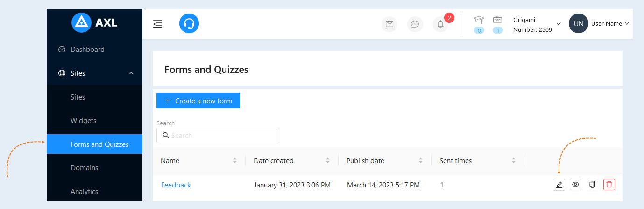This screenshot has width=644, height=209.
Task: Collapse the sidebar with the menu-fold icon
Action: 158,24
